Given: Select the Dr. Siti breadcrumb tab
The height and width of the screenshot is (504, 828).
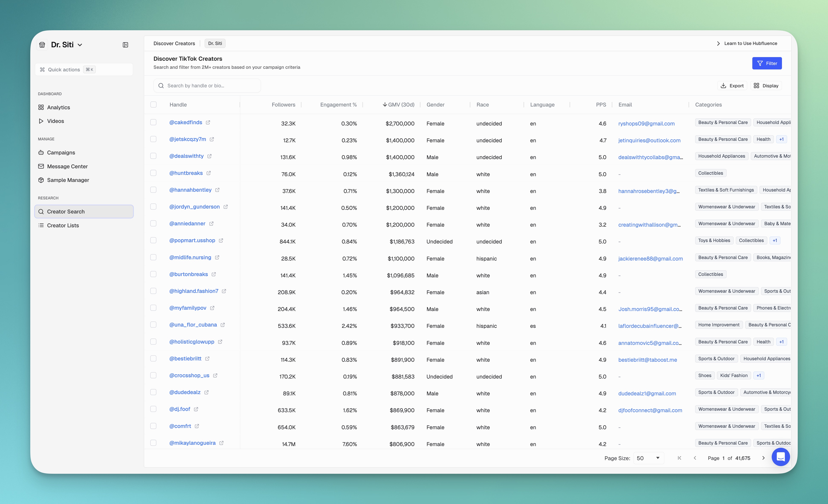Looking at the screenshot, I should tap(215, 43).
